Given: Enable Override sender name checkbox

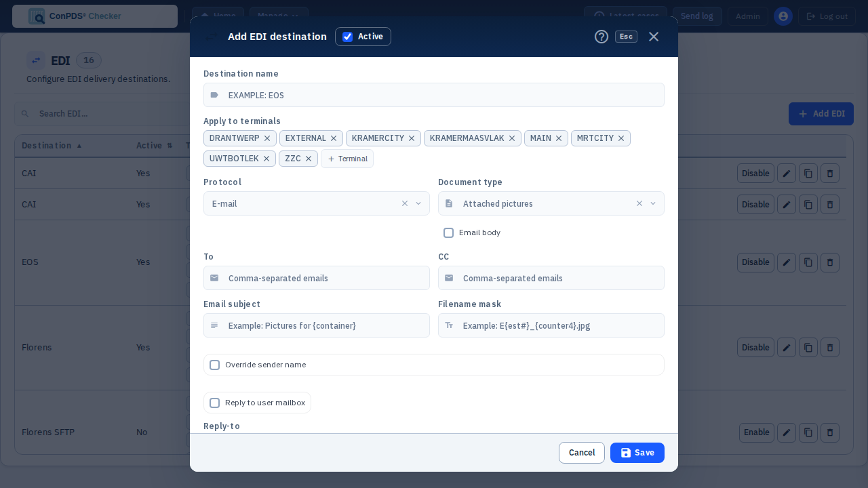Looking at the screenshot, I should (215, 365).
